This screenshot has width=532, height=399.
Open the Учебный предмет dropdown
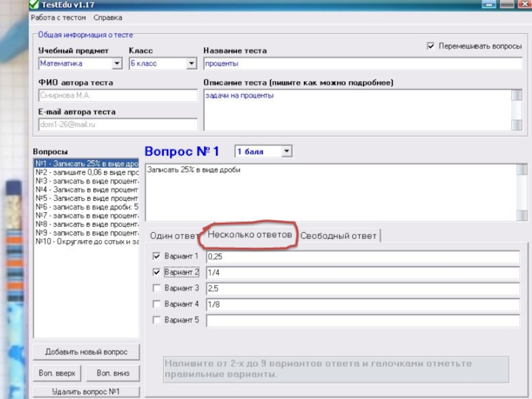tap(117, 63)
